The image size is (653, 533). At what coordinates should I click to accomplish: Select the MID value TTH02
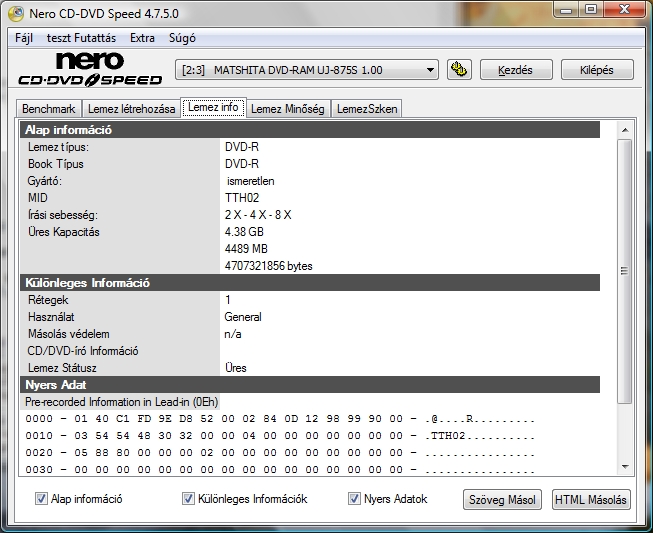pos(242,198)
